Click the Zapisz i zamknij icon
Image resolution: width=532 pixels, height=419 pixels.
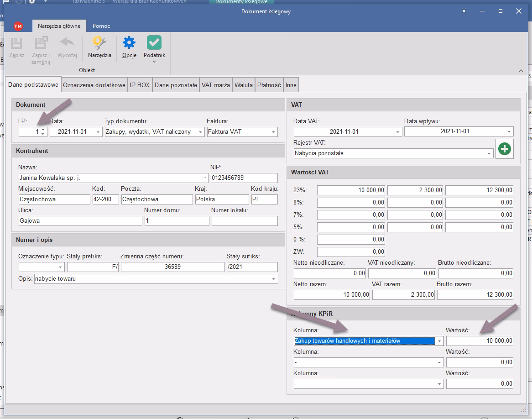click(41, 44)
